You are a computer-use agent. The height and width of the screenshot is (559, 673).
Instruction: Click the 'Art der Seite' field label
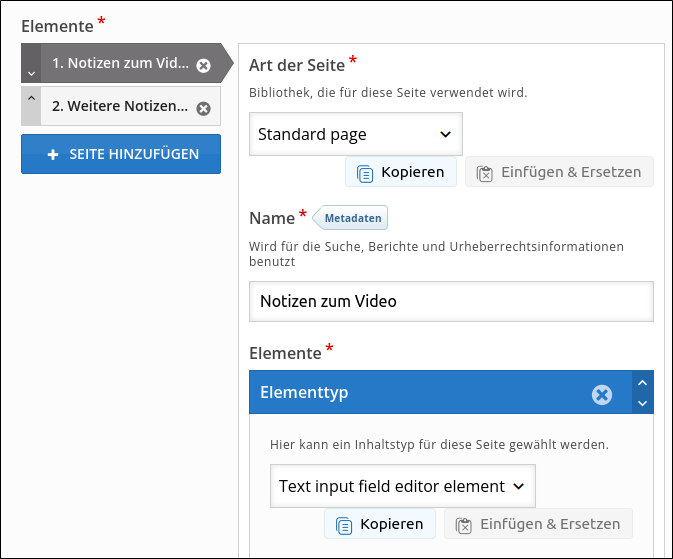click(x=296, y=65)
